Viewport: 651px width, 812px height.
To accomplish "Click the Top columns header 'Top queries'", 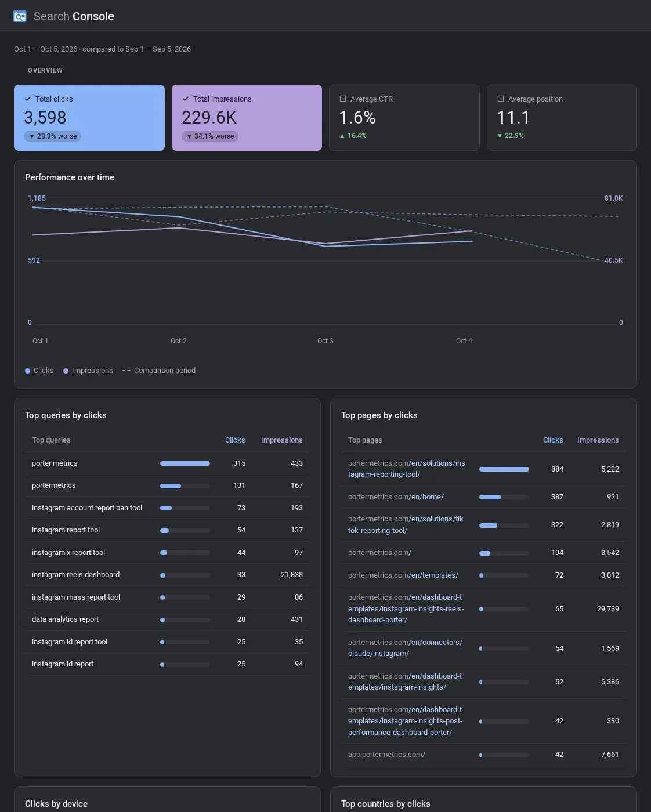I will [51, 440].
